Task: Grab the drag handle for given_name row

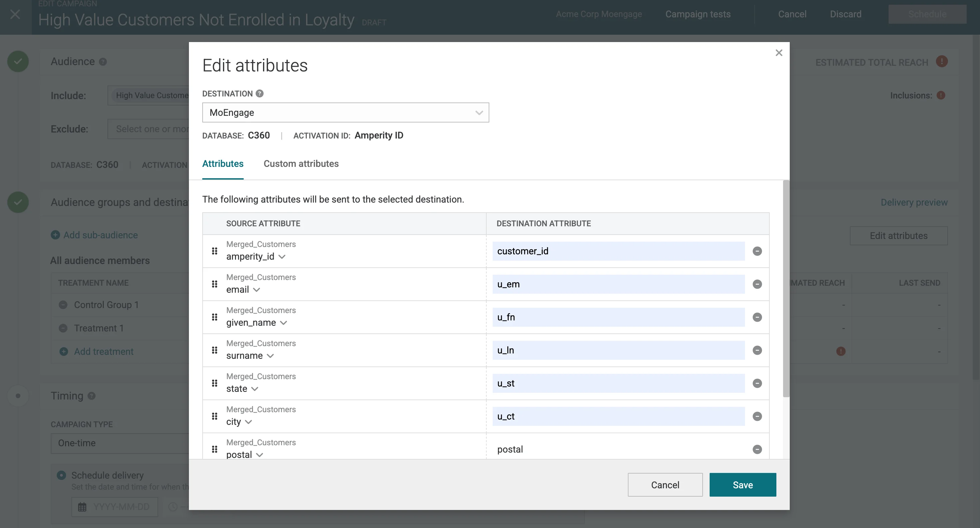Action: (x=215, y=317)
